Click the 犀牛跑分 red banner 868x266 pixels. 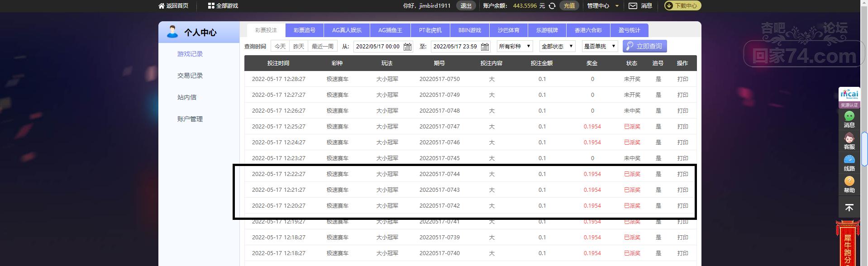click(x=847, y=243)
